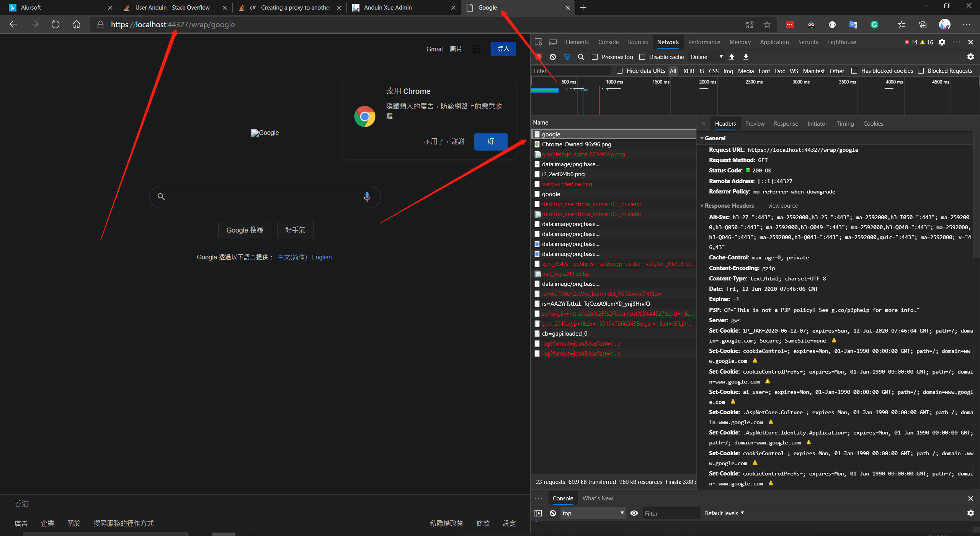Image resolution: width=980 pixels, height=536 pixels.
Task: Open the network search magnifier icon
Action: 581,57
